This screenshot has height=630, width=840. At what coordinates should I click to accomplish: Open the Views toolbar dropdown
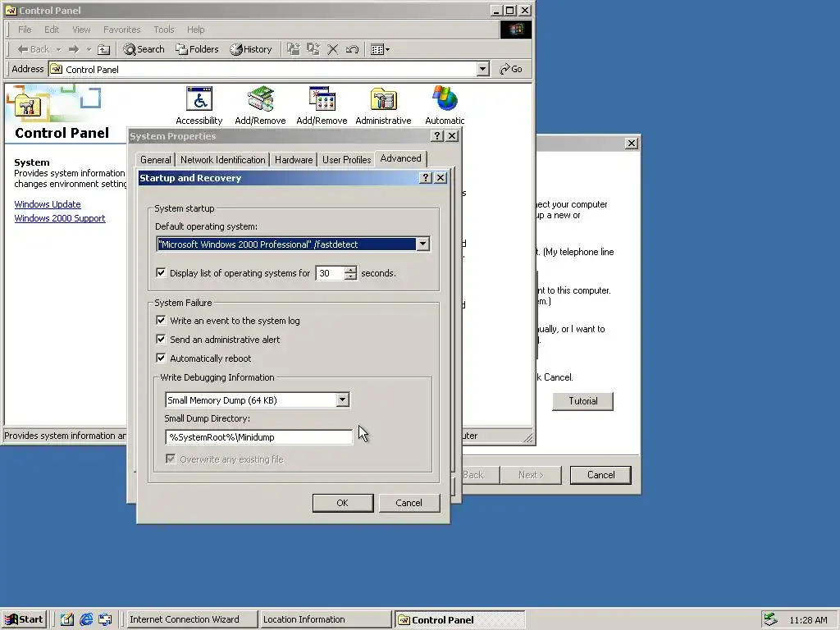pyautogui.click(x=381, y=49)
